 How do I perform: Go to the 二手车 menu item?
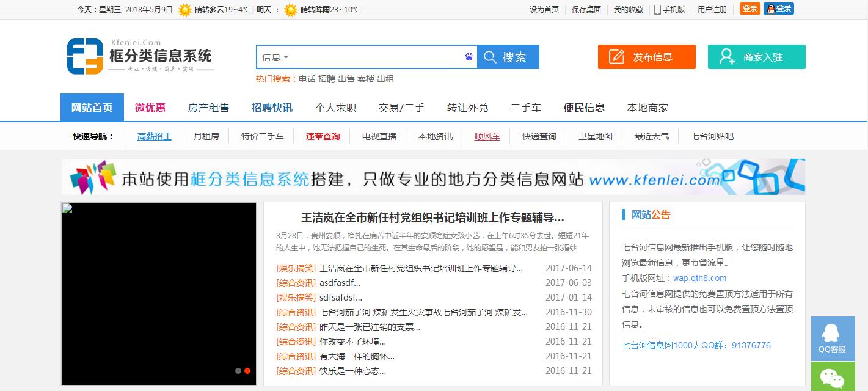(x=525, y=108)
